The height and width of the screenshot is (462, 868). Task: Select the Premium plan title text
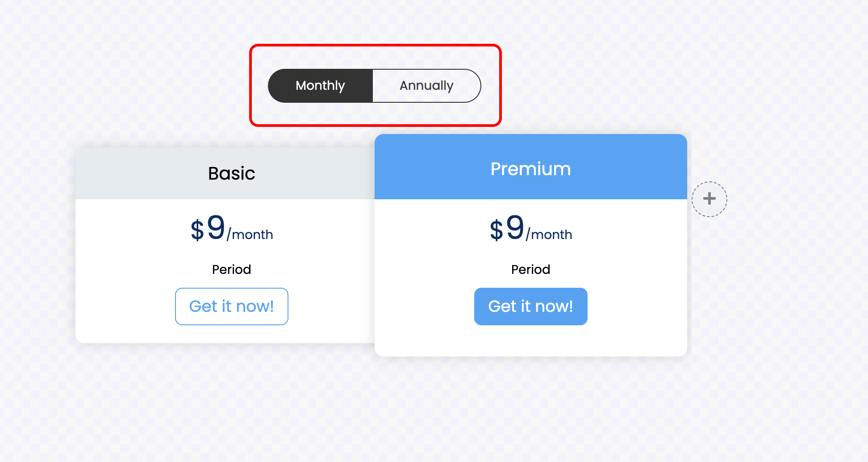[530, 169]
